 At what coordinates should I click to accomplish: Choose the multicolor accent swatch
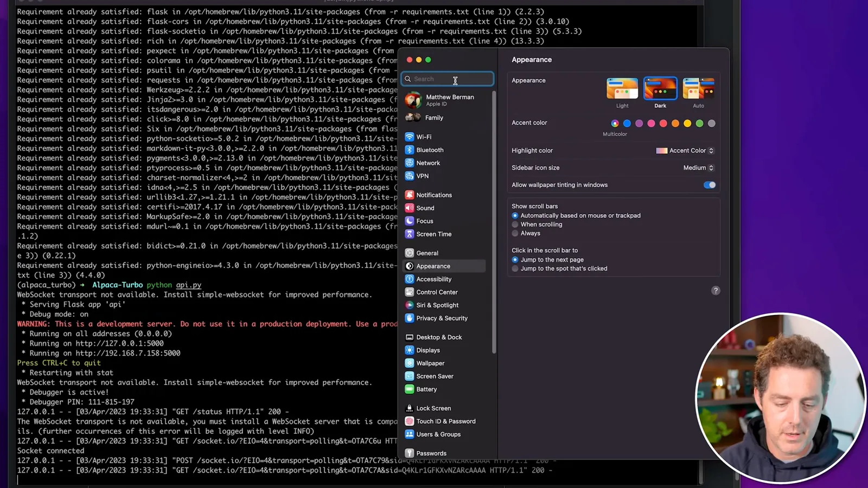pos(615,124)
